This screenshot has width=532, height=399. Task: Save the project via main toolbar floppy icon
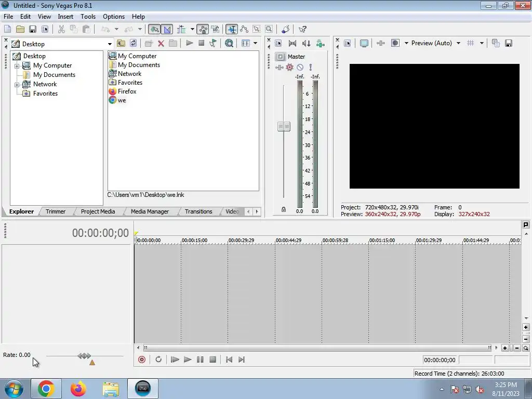pos(33,29)
